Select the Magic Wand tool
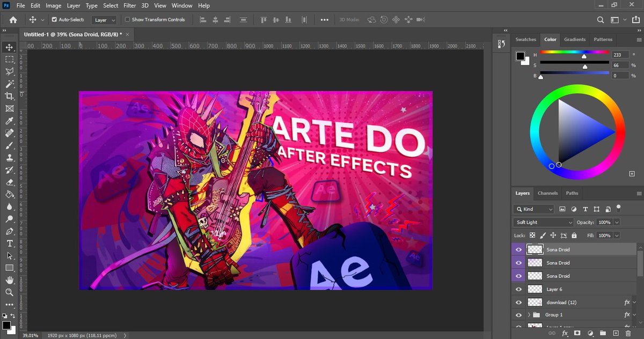644x339 pixels. [x=9, y=84]
